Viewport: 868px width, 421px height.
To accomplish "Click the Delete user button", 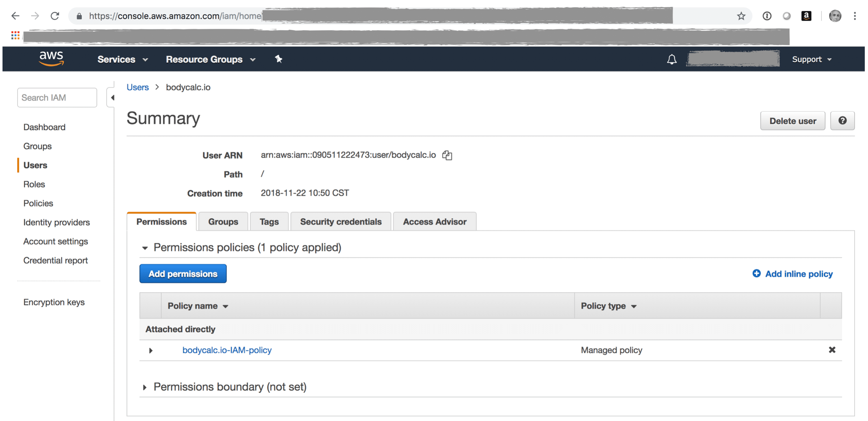I will point(793,121).
